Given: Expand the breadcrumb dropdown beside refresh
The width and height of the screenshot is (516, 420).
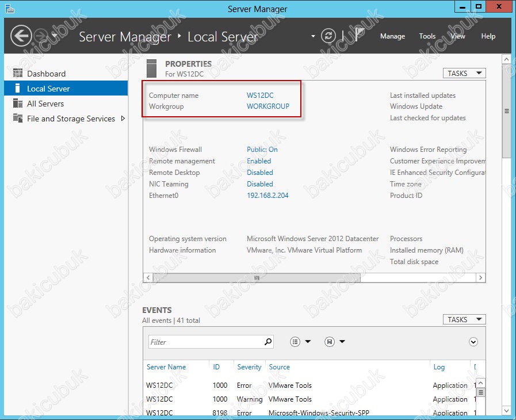Looking at the screenshot, I should click(313, 36).
